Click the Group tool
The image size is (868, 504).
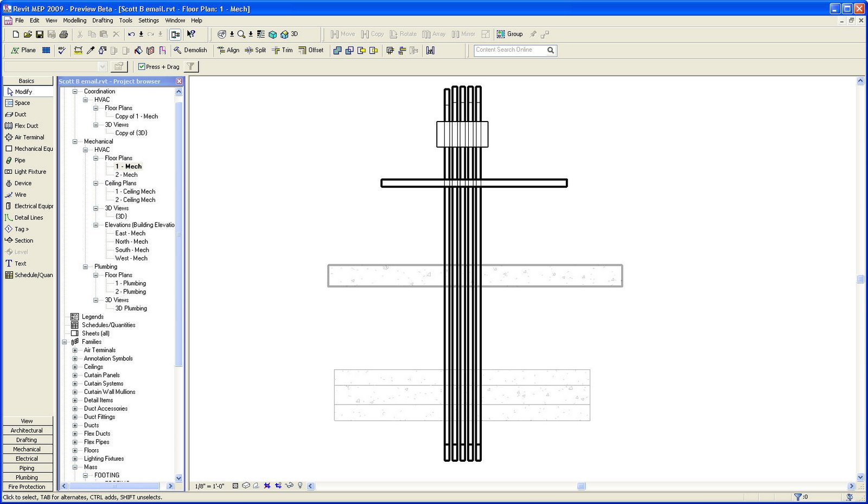pyautogui.click(x=510, y=34)
